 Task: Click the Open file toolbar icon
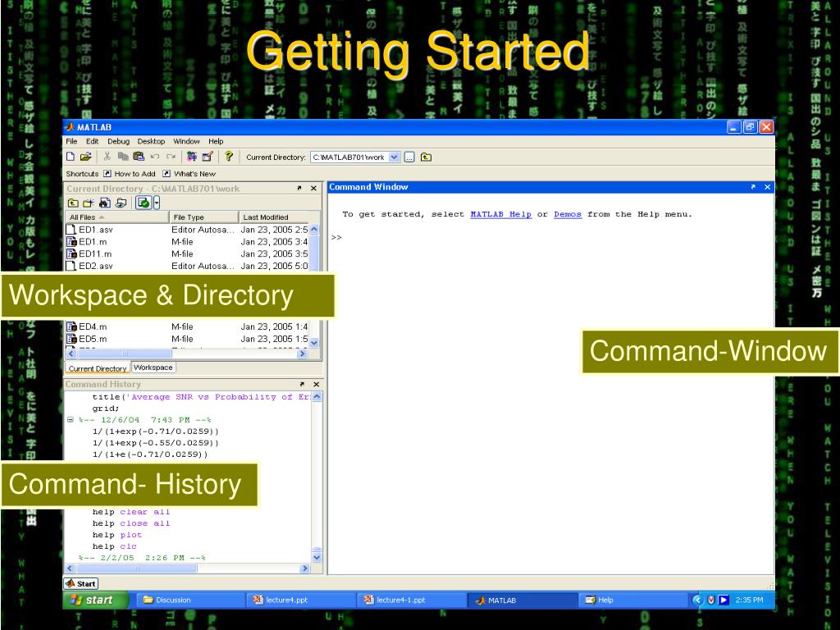pos(85,157)
